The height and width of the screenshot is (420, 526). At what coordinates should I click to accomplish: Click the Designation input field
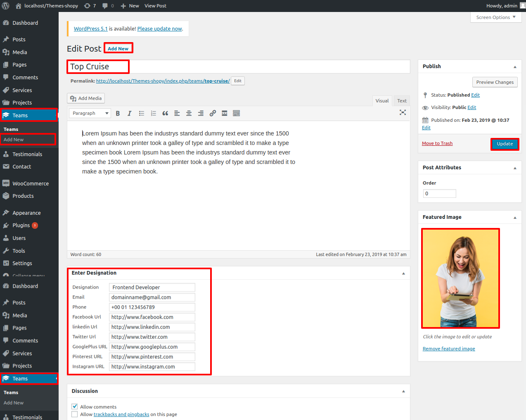pos(152,287)
